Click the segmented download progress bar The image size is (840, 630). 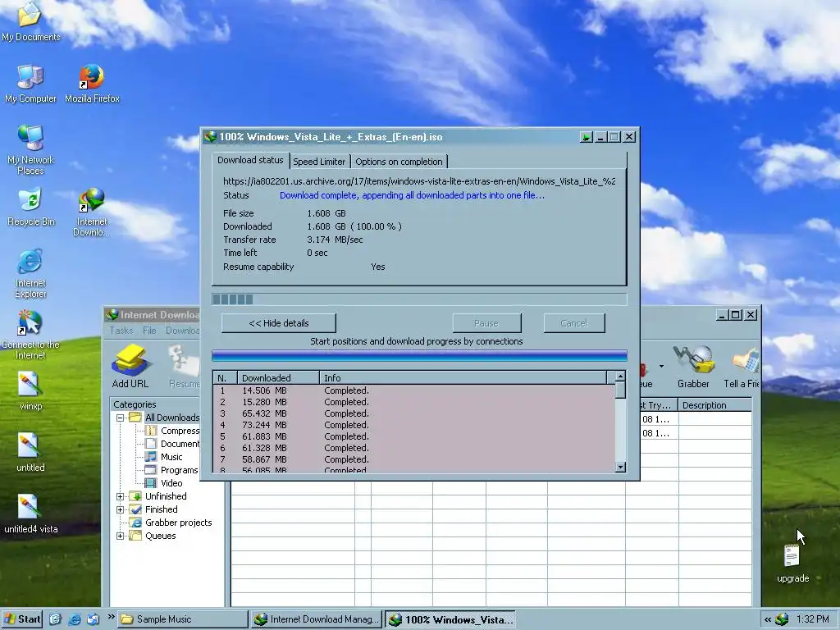click(x=419, y=299)
